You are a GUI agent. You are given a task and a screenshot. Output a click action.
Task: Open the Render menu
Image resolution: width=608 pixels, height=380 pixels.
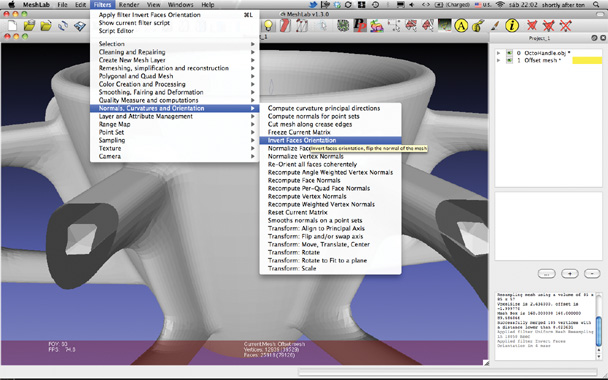[129, 5]
